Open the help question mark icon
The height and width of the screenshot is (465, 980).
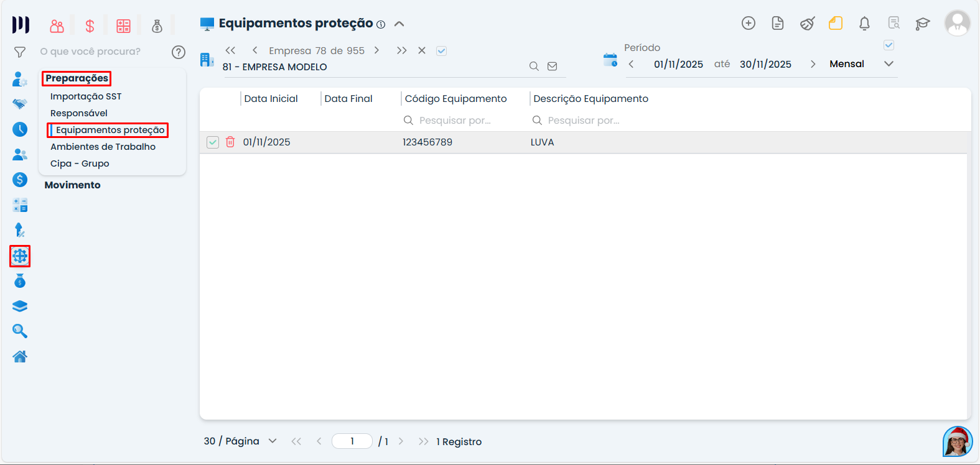pyautogui.click(x=179, y=52)
